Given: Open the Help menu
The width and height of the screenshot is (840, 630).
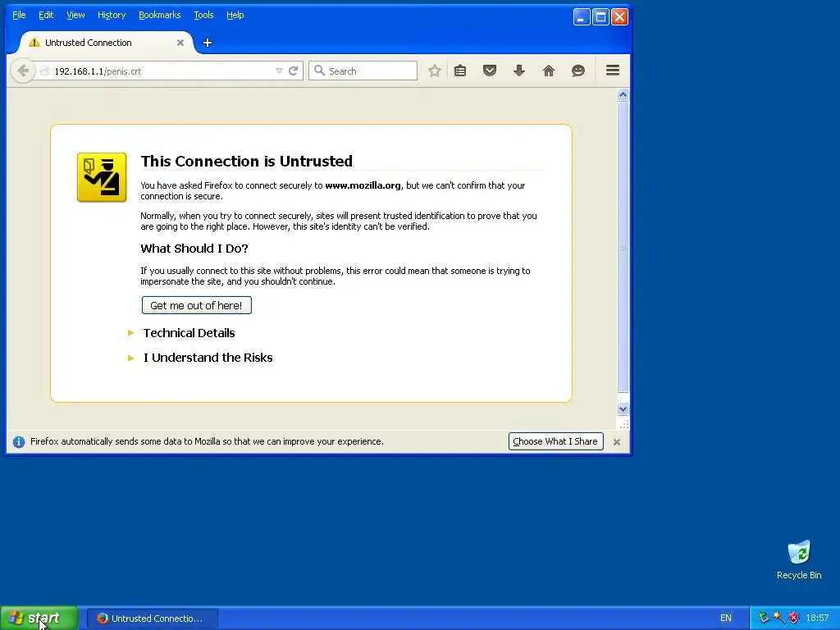Looking at the screenshot, I should click(235, 15).
